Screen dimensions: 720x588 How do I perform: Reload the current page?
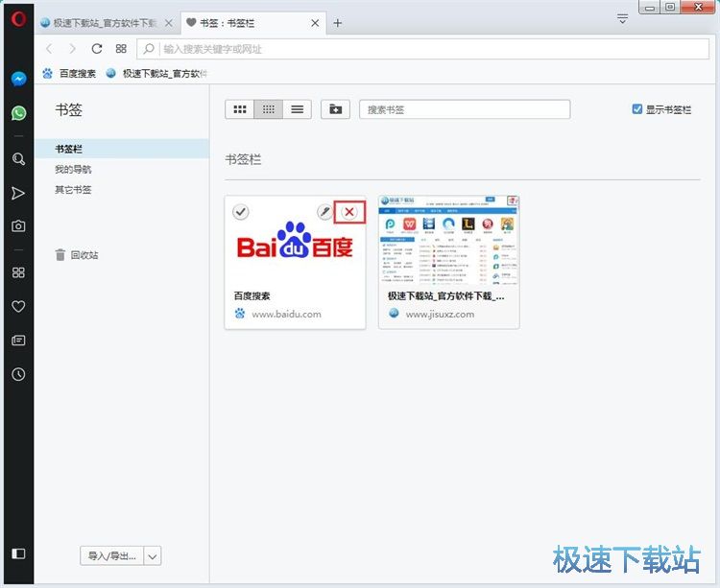point(96,49)
